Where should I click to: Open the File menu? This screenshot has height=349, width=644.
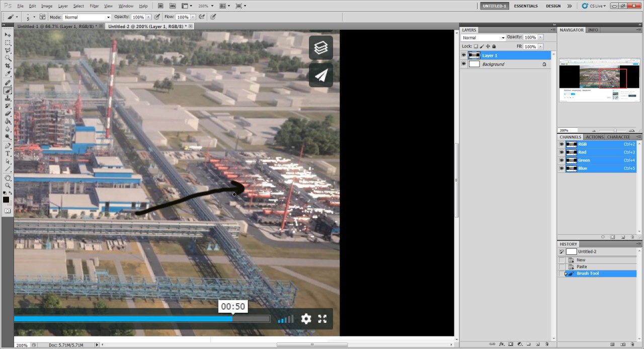tap(20, 6)
